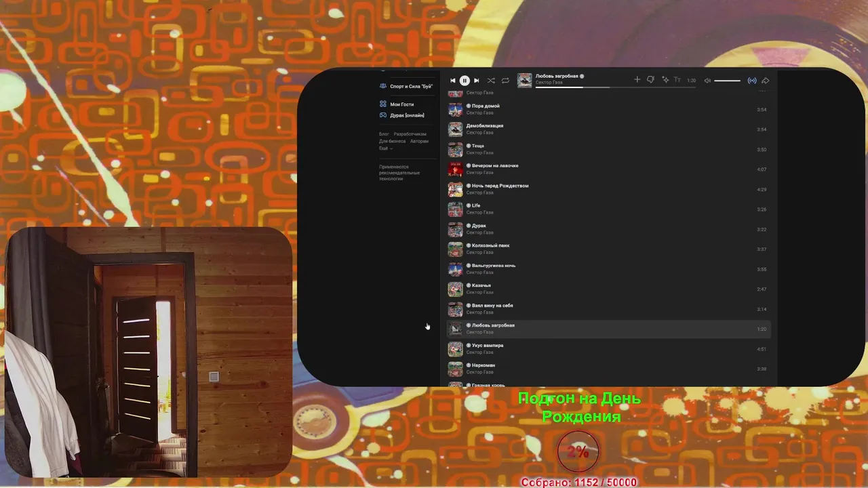Open Дурак [онлайн] game
The height and width of the screenshot is (488, 868).
coord(407,115)
